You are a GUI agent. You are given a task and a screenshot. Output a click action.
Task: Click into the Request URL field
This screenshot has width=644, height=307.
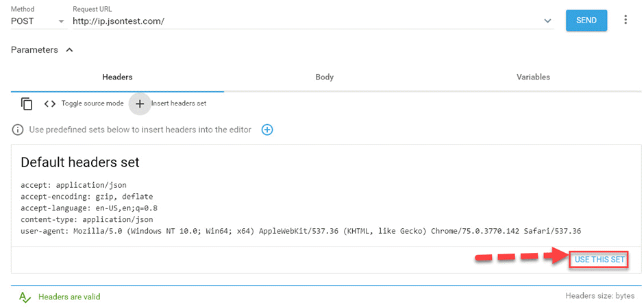[301, 21]
